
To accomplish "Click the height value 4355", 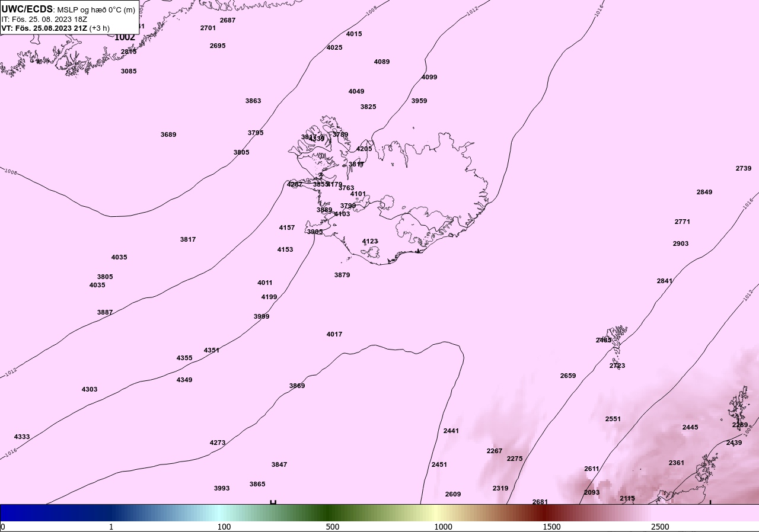I will tap(184, 358).
